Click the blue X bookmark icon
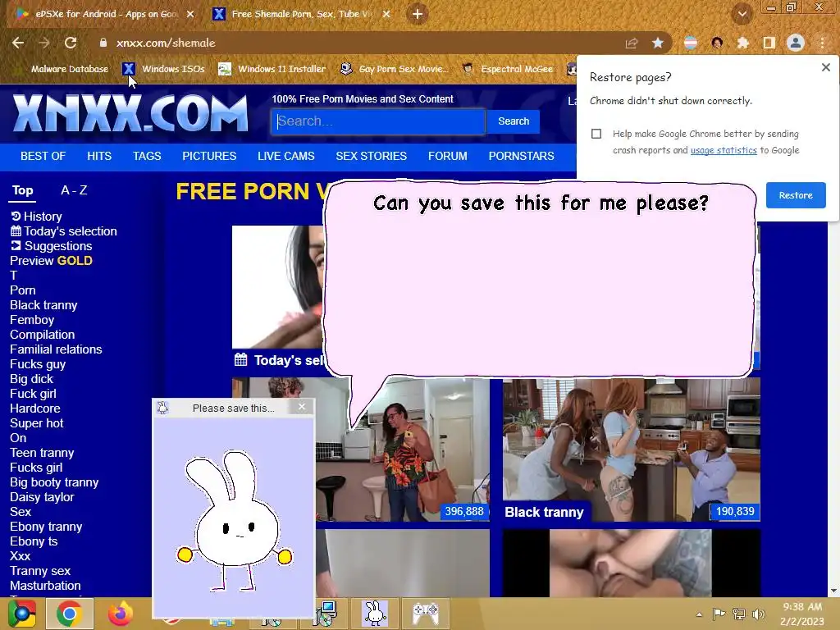840x630 pixels. [x=129, y=69]
